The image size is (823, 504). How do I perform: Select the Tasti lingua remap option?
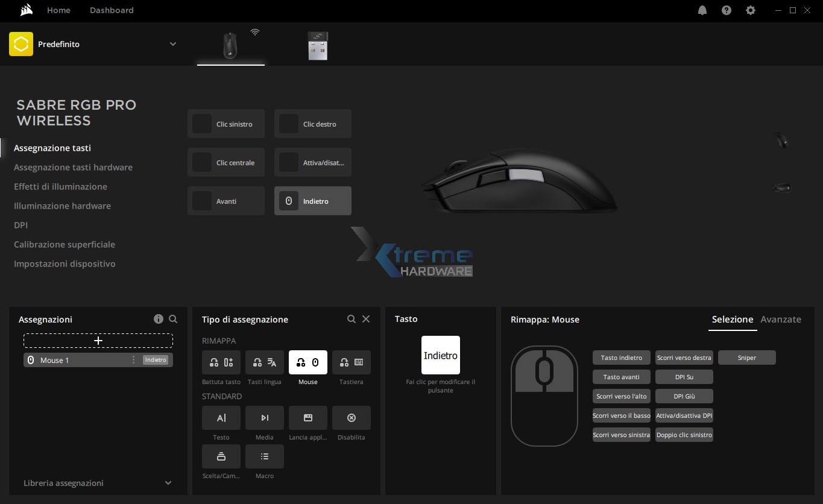coord(264,362)
